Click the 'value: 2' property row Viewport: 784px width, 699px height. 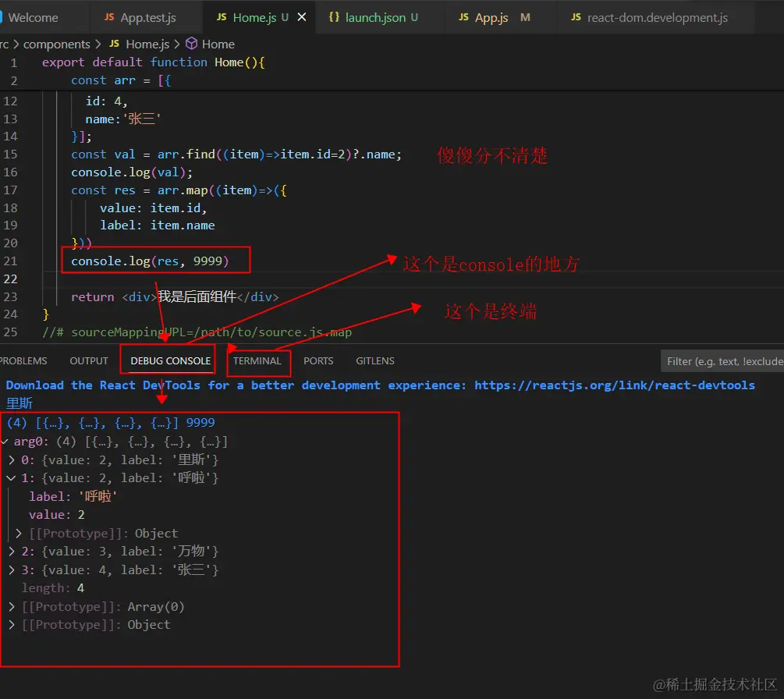pos(56,515)
